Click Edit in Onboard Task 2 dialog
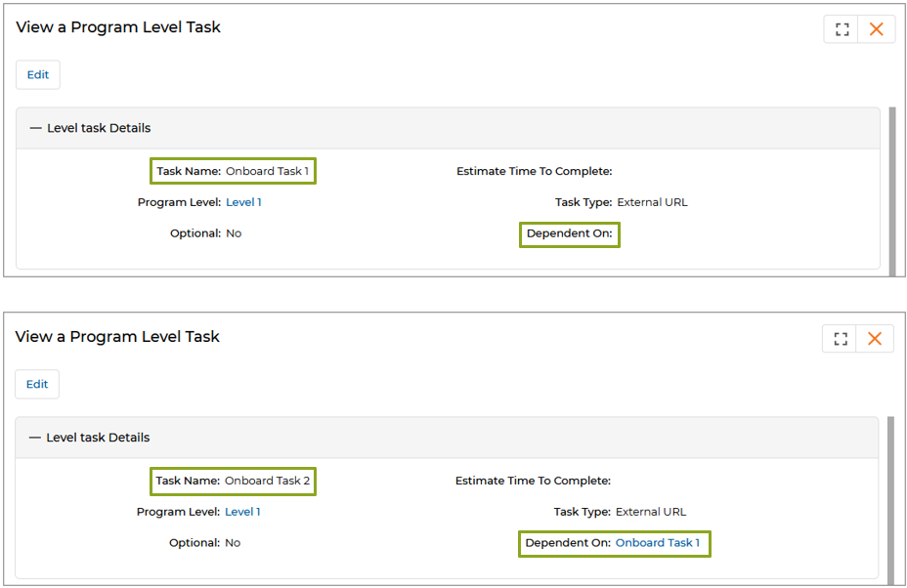Screen dimensions: 907x588 click(37, 384)
